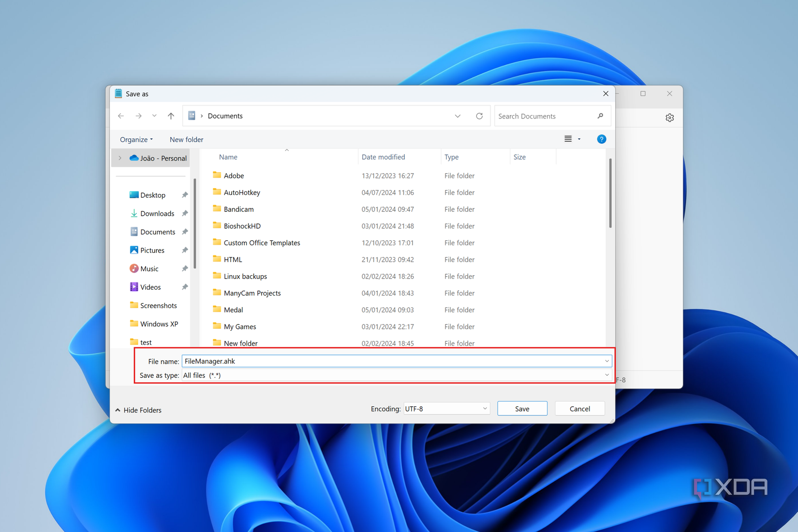
Task: Navigate back using the back arrow
Action: click(121, 116)
